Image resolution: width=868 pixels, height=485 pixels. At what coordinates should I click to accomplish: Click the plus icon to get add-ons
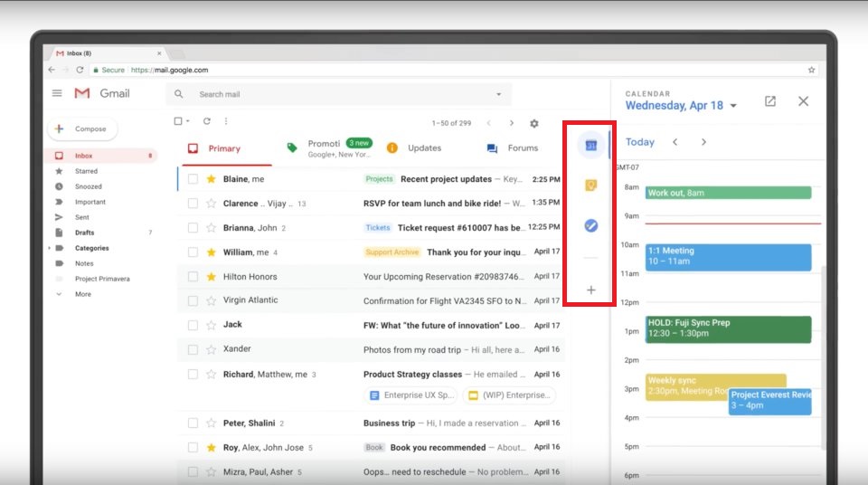(x=590, y=290)
